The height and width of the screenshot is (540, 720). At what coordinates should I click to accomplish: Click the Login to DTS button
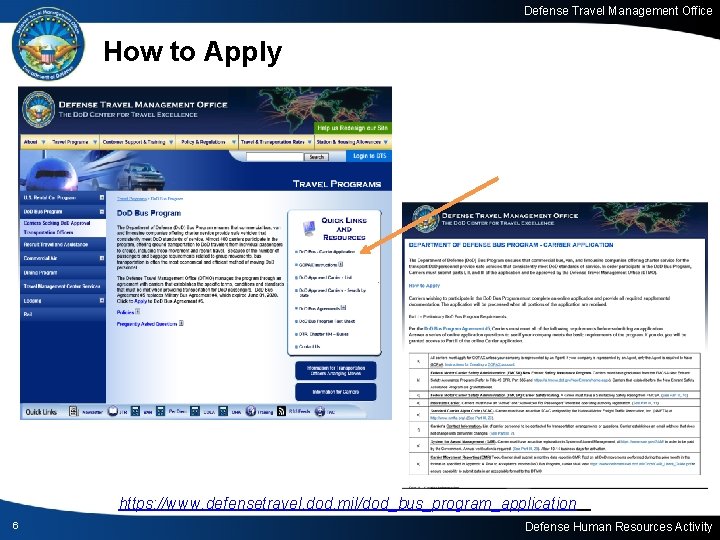coord(369,156)
